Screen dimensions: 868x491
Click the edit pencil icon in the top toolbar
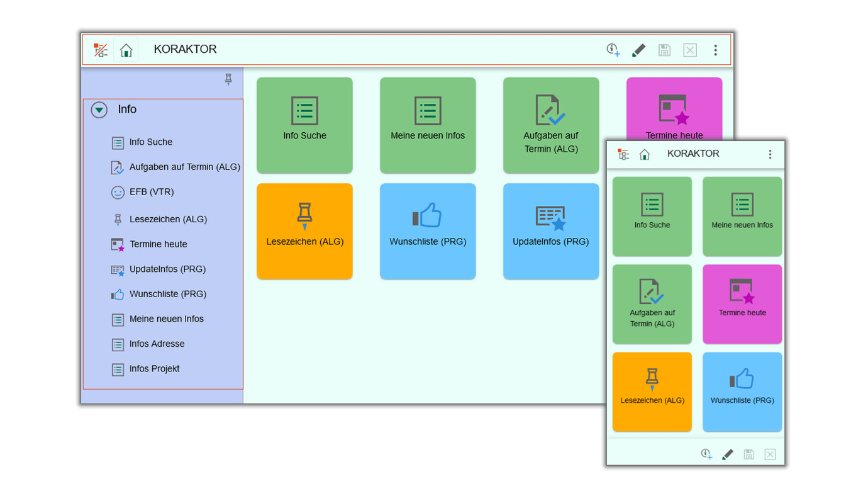(638, 50)
